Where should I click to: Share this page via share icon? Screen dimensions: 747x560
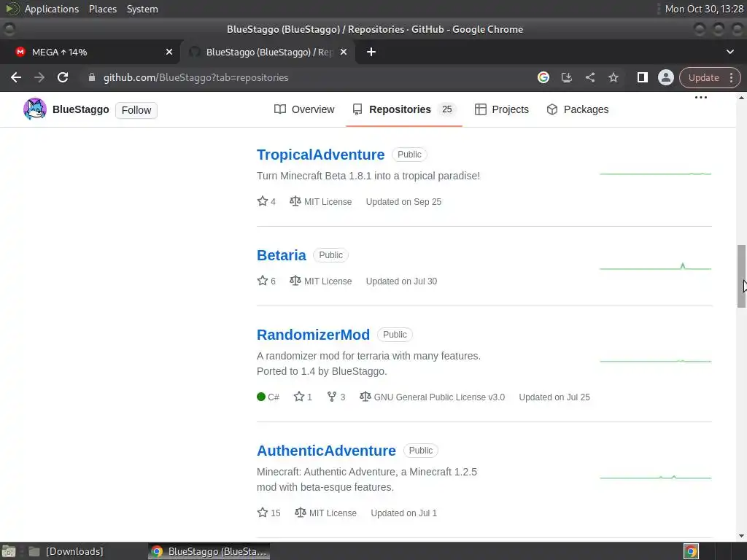589,77
